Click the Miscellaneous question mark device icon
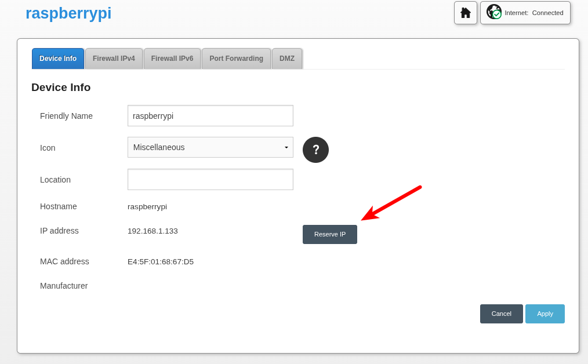The height and width of the screenshot is (364, 588). pyautogui.click(x=315, y=150)
